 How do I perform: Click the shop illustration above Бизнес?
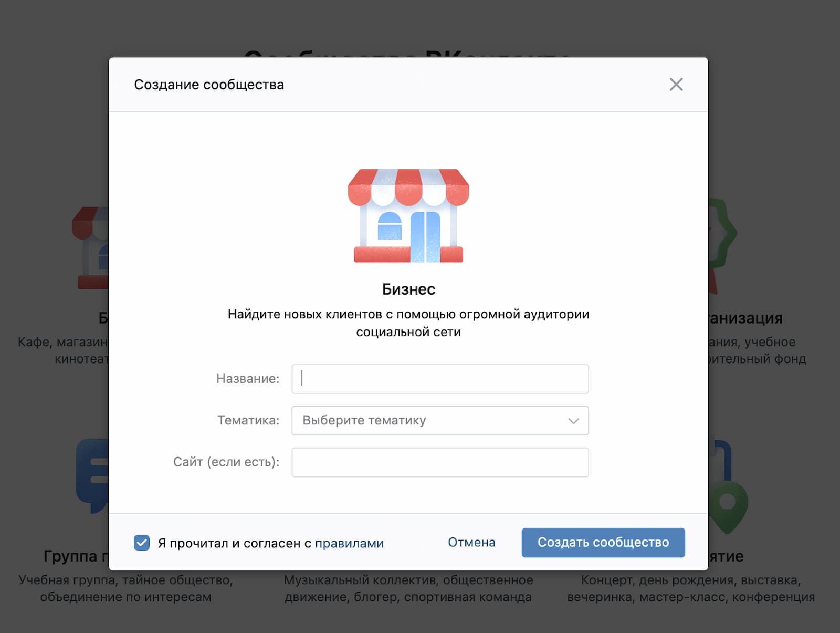point(408,215)
